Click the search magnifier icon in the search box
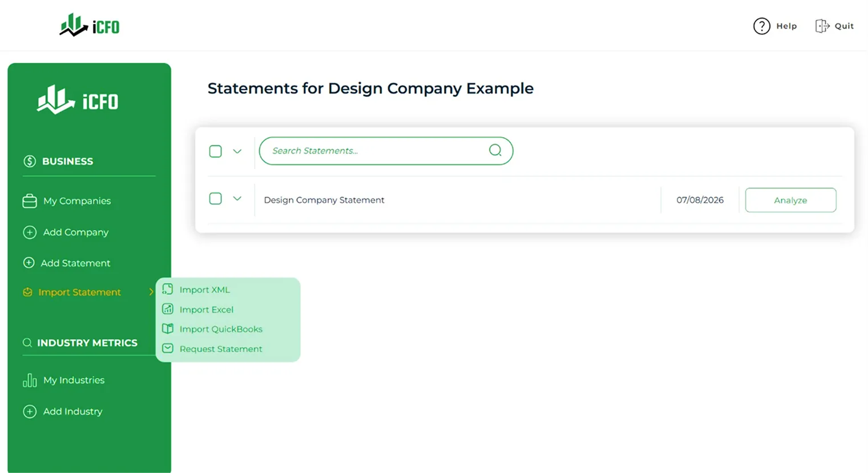The width and height of the screenshot is (868, 473). (x=495, y=150)
